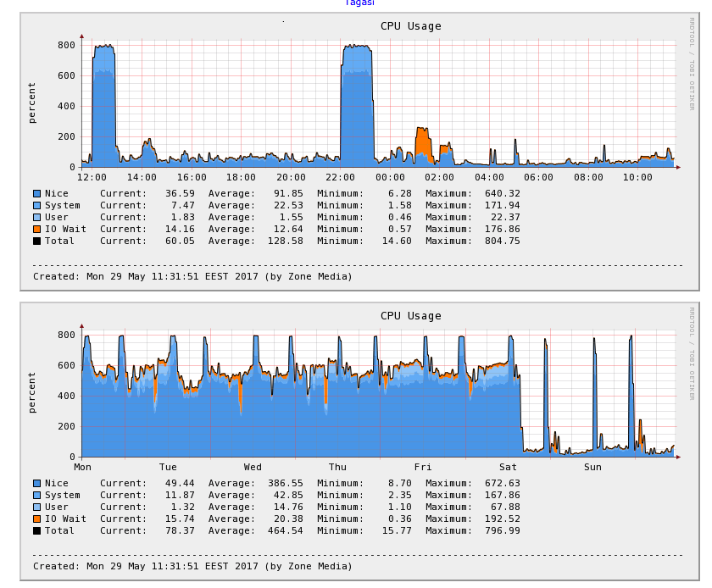Click the CPU Usage title of the hourly graph
712x588 pixels.
point(411,26)
